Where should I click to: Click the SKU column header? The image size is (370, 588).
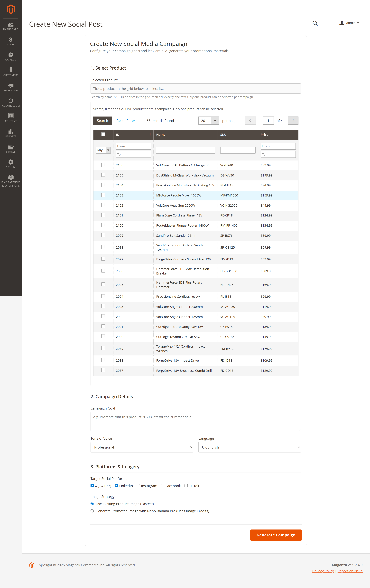238,135
